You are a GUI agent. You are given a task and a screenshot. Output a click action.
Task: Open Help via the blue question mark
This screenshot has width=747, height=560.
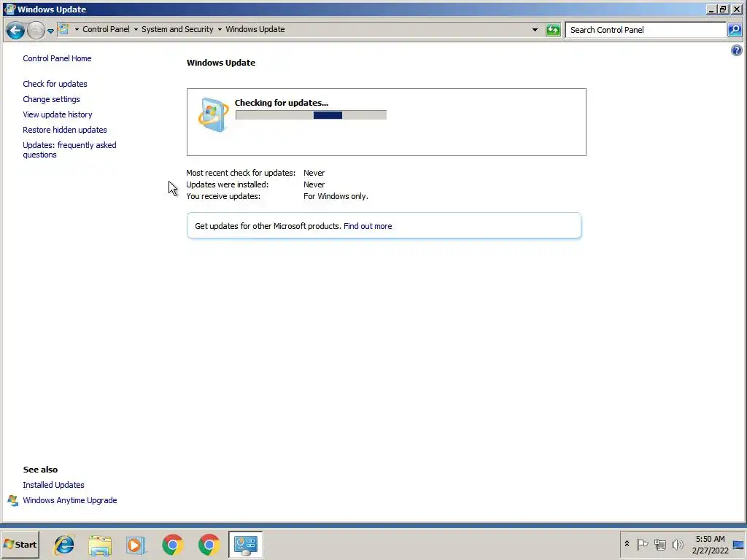[x=737, y=50]
